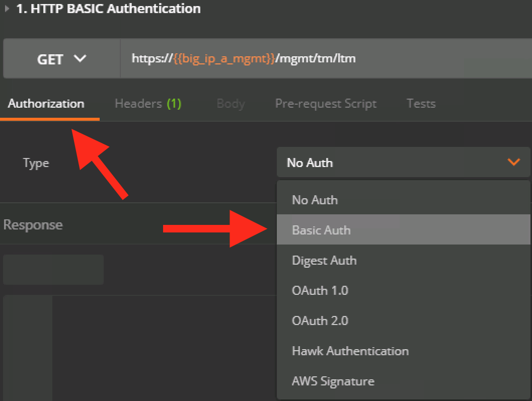The image size is (532, 401).
Task: Click the request URL input field
Action: click(326, 59)
